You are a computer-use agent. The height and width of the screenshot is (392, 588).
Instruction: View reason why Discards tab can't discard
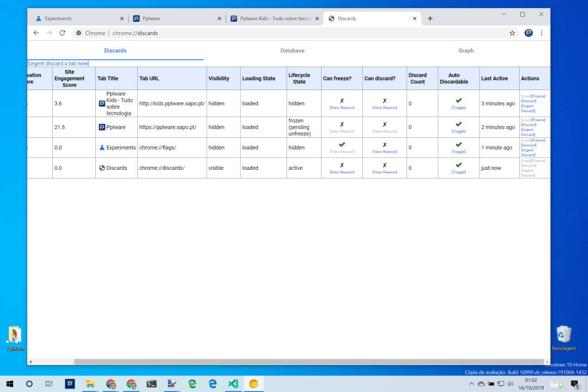pyautogui.click(x=384, y=172)
